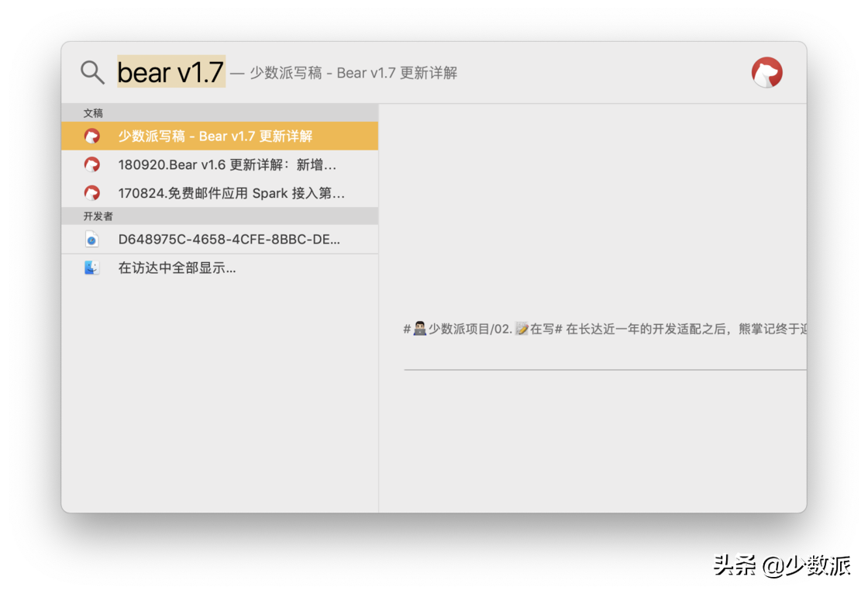Click the Bear app icon in search bar
Image resolution: width=868 pixels, height=594 pixels.
click(766, 73)
